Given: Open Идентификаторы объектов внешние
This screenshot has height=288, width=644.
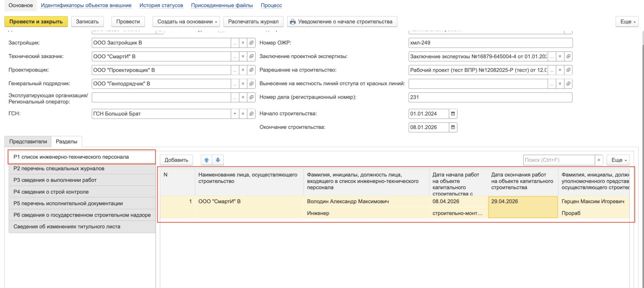Looking at the screenshot, I should pos(86,5).
